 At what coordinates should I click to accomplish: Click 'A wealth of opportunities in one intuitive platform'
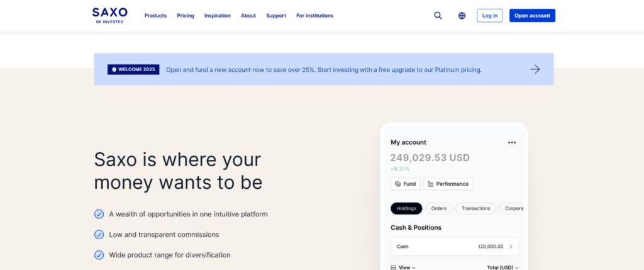[x=189, y=214]
